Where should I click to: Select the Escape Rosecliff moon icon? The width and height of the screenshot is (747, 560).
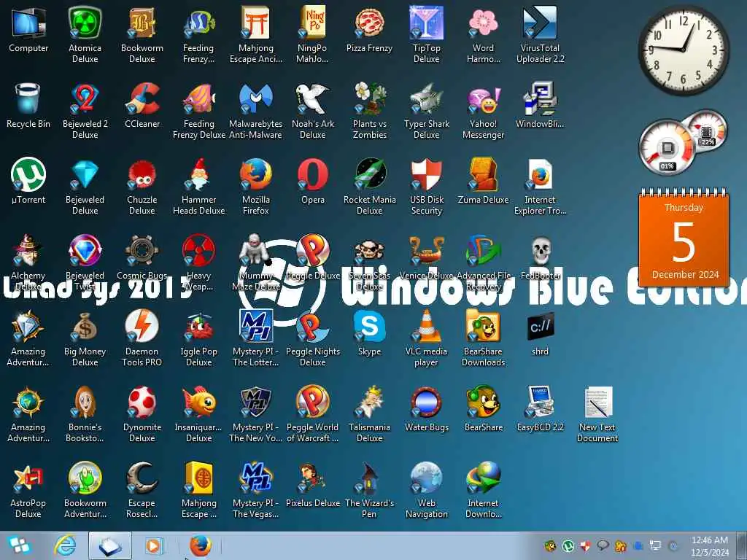click(142, 478)
